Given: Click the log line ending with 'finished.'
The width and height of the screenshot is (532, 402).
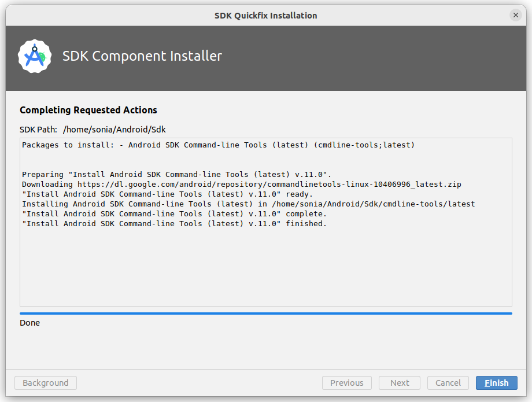Looking at the screenshot, I should pyautogui.click(x=174, y=224).
